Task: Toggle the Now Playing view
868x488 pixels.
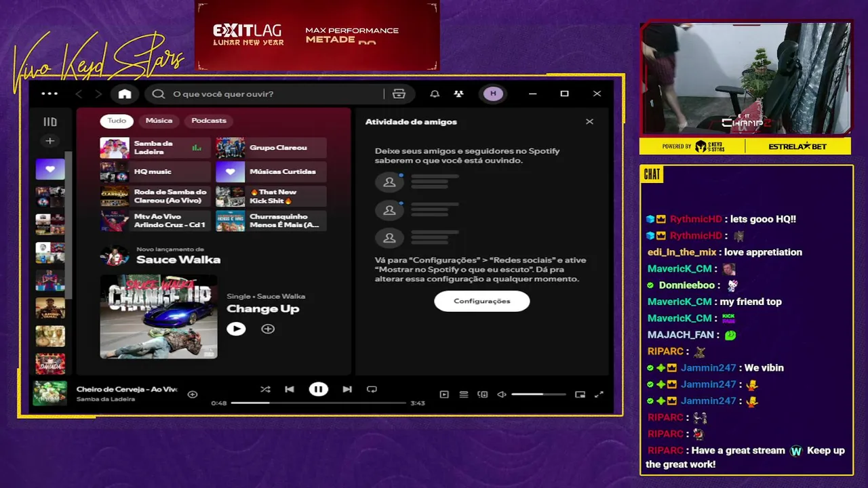Action: click(x=444, y=394)
